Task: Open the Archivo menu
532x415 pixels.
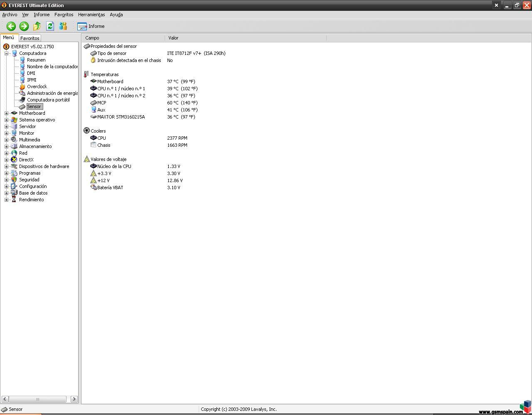Action: (10, 15)
